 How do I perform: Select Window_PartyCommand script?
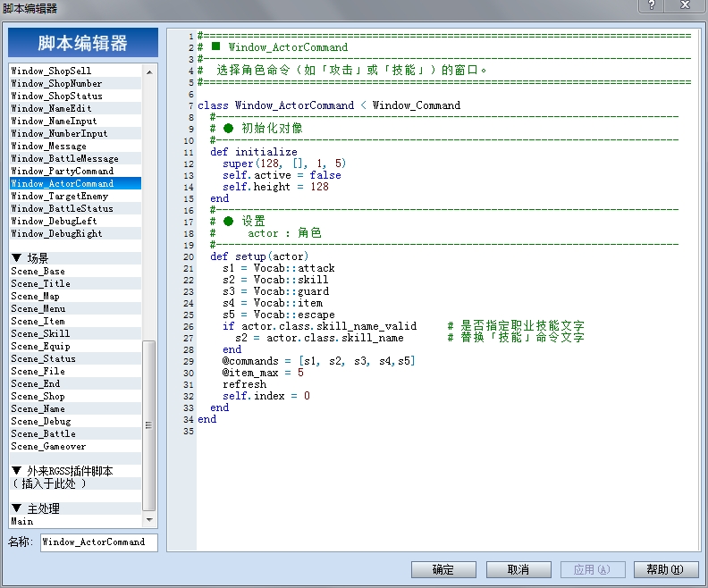tap(75, 171)
